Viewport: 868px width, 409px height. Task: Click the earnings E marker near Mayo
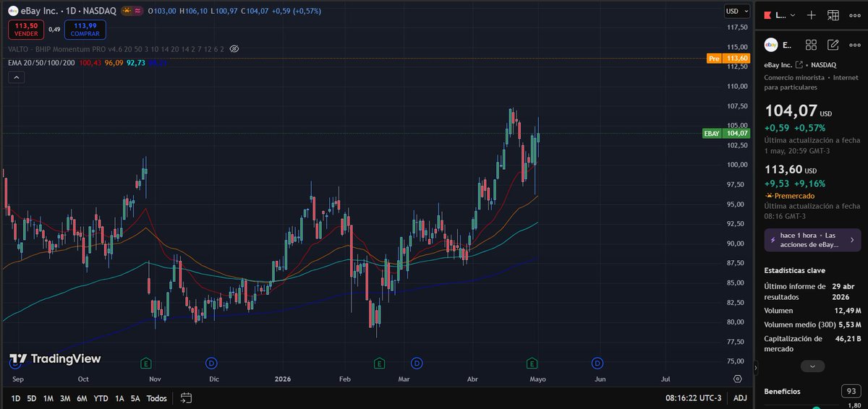[x=532, y=362]
